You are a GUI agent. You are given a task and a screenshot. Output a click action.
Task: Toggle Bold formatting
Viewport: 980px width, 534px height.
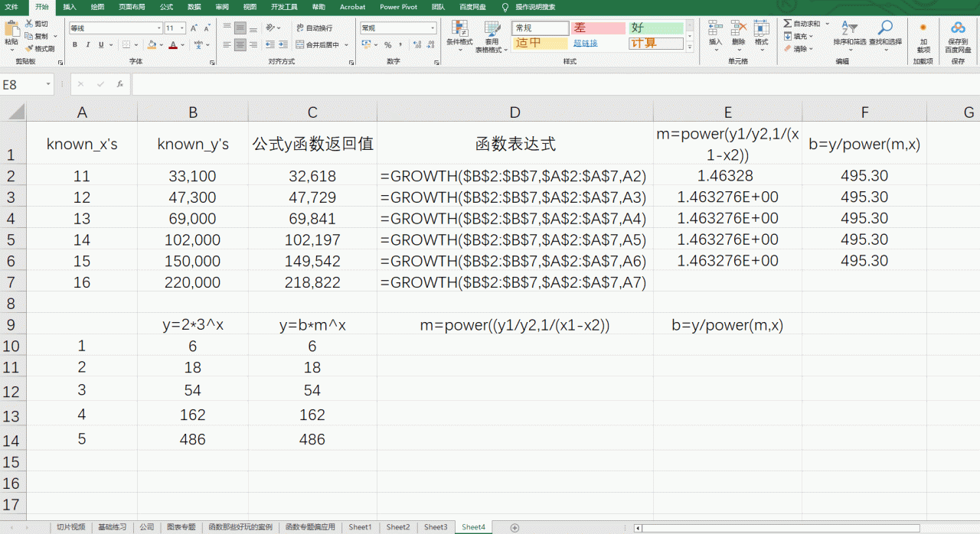point(75,45)
